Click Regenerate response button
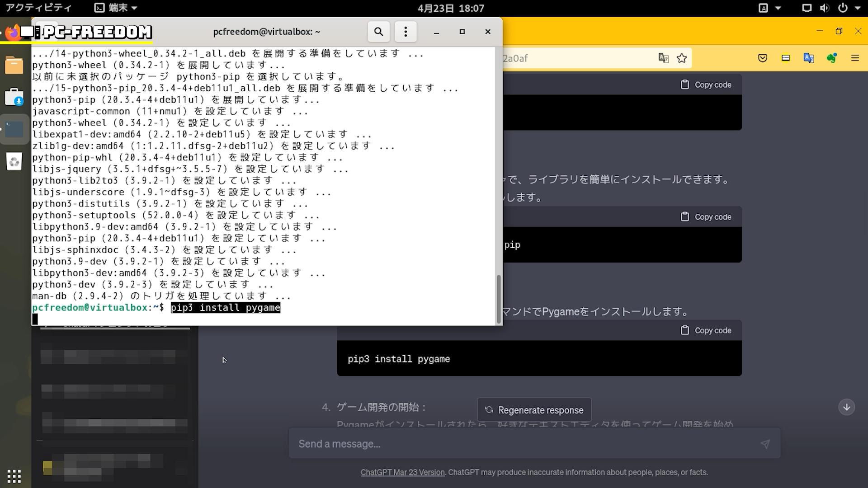This screenshot has width=868, height=488. [534, 410]
